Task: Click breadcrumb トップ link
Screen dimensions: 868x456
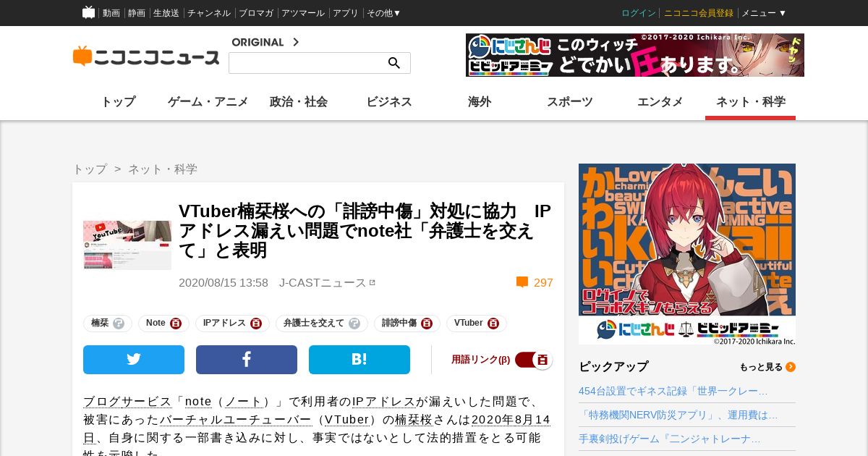Action: pyautogui.click(x=90, y=169)
